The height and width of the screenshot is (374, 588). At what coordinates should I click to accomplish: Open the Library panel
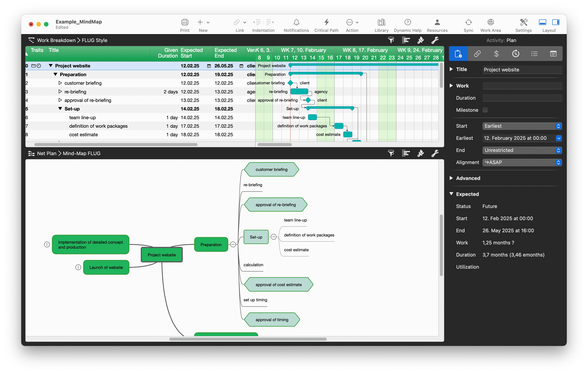381,24
